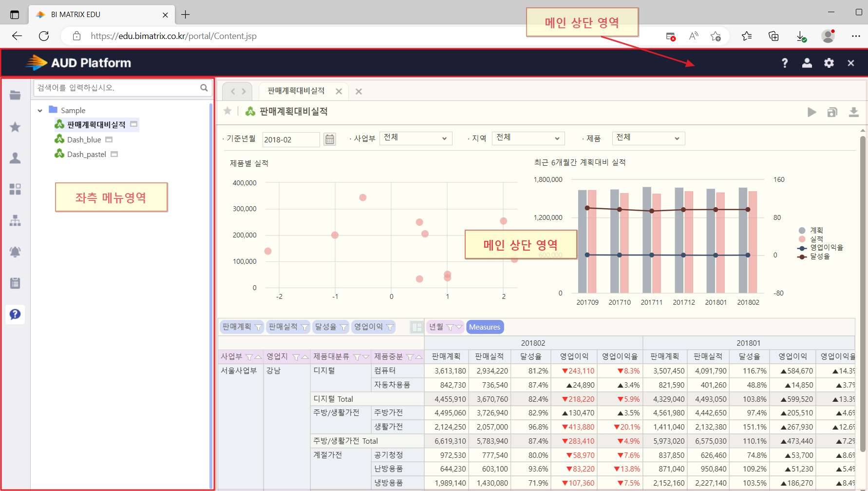The image size is (868, 491).
Task: Filter the 영업이익 measure chip
Action: coord(390,327)
